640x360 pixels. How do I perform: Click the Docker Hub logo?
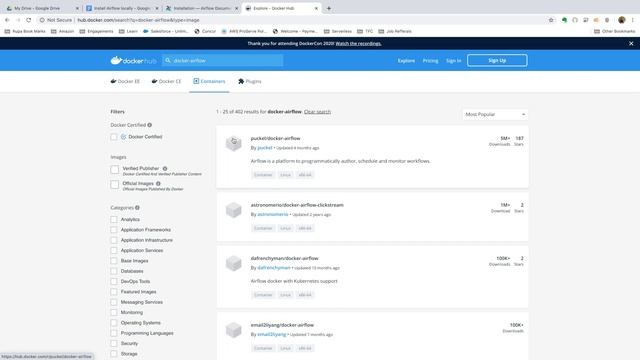pos(133,60)
